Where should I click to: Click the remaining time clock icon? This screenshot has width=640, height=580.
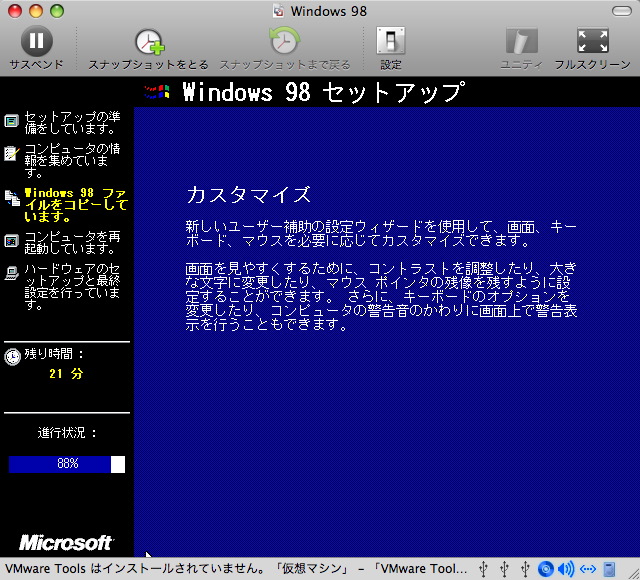12,356
